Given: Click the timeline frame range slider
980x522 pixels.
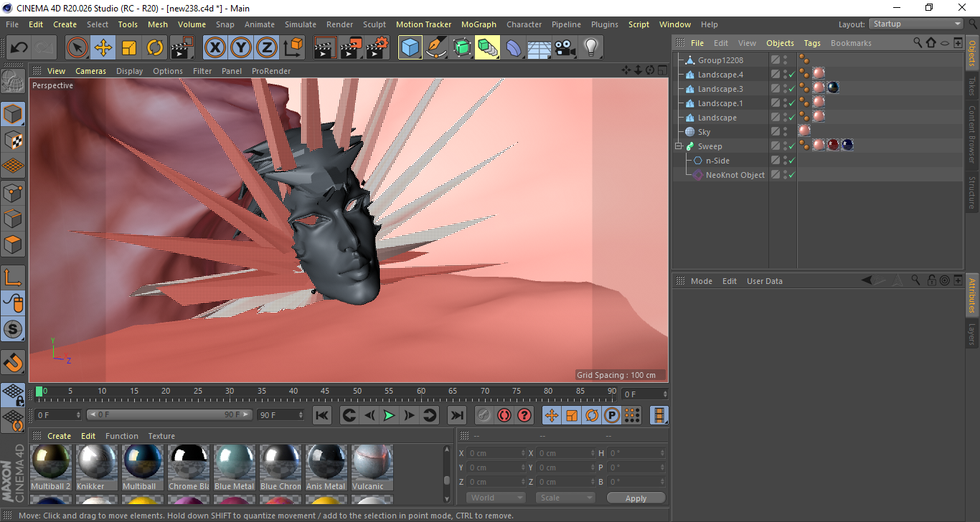Looking at the screenshot, I should (169, 414).
